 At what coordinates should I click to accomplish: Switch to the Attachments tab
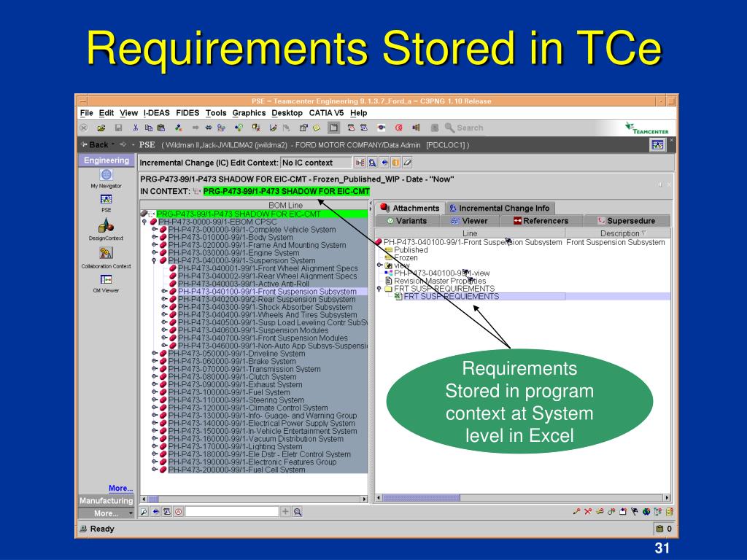[410, 208]
